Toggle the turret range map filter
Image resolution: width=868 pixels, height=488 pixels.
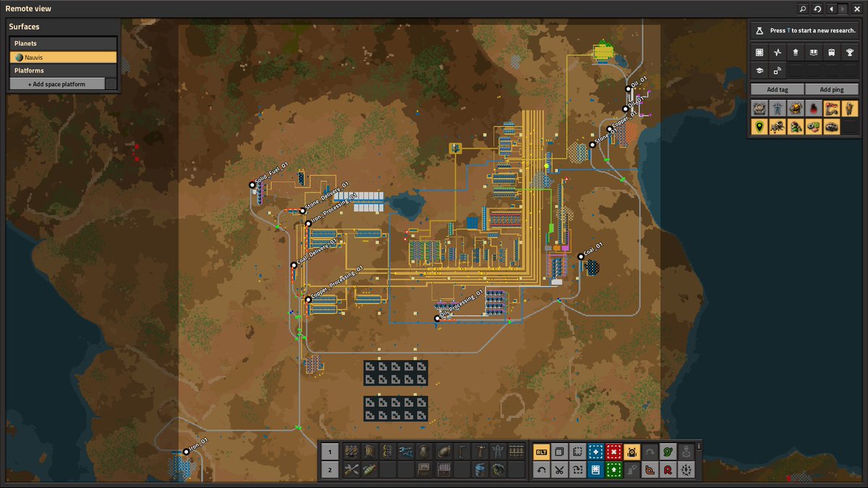[796, 108]
